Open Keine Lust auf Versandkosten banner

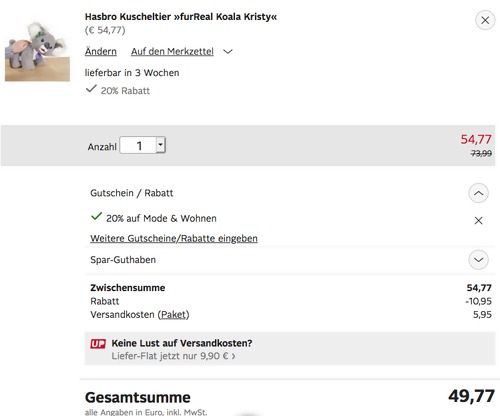290,349
